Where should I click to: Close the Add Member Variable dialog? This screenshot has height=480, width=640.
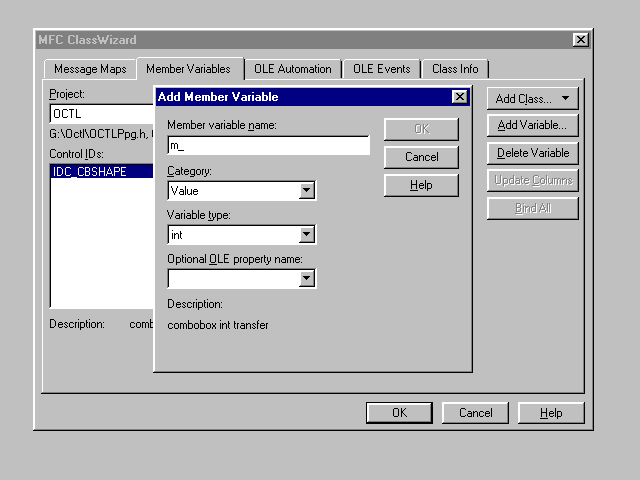coord(459,97)
